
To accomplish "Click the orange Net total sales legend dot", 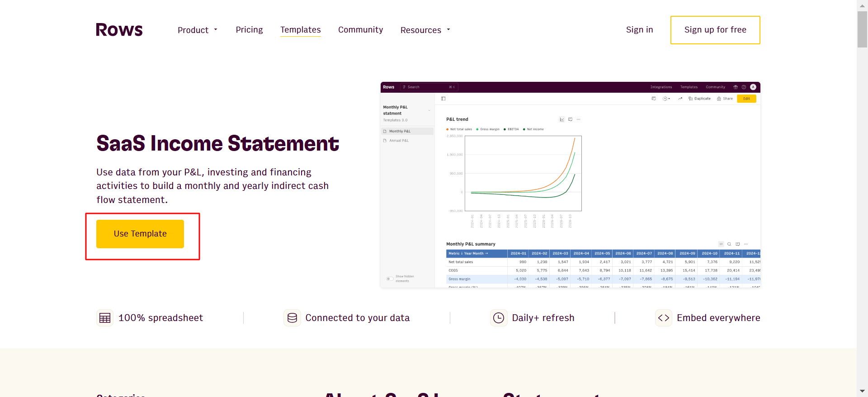I will click(448, 129).
